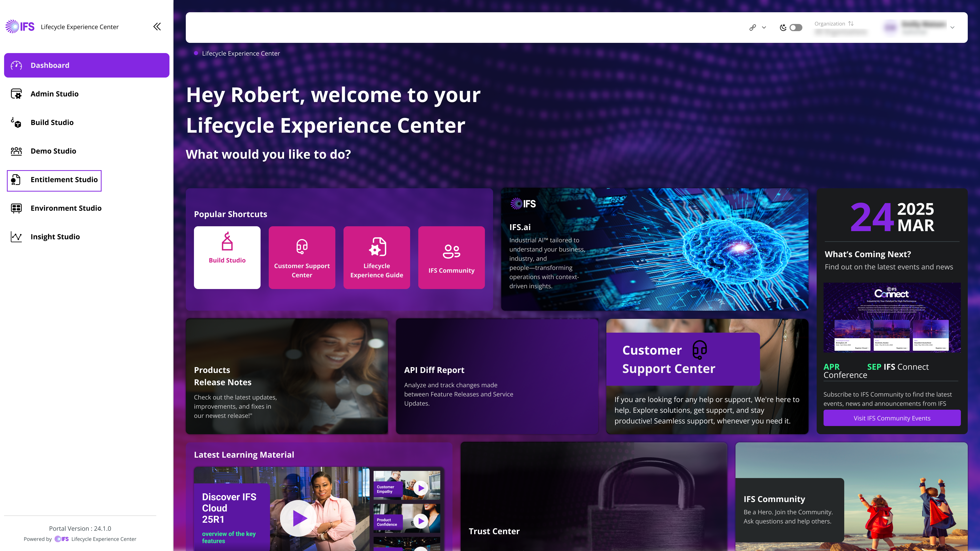Image resolution: width=980 pixels, height=551 pixels.
Task: Click the headset icon in Customer Support Center banner
Action: [700, 350]
